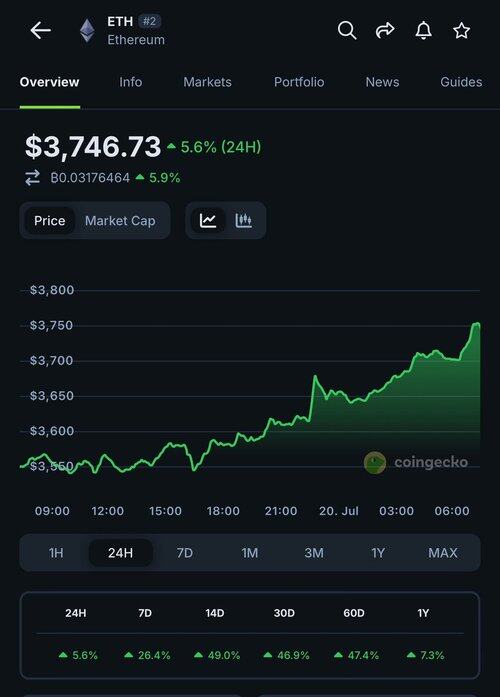Screen dimensions: 500x697
Task: Add ETH to favorites with star icon
Action: point(461,31)
